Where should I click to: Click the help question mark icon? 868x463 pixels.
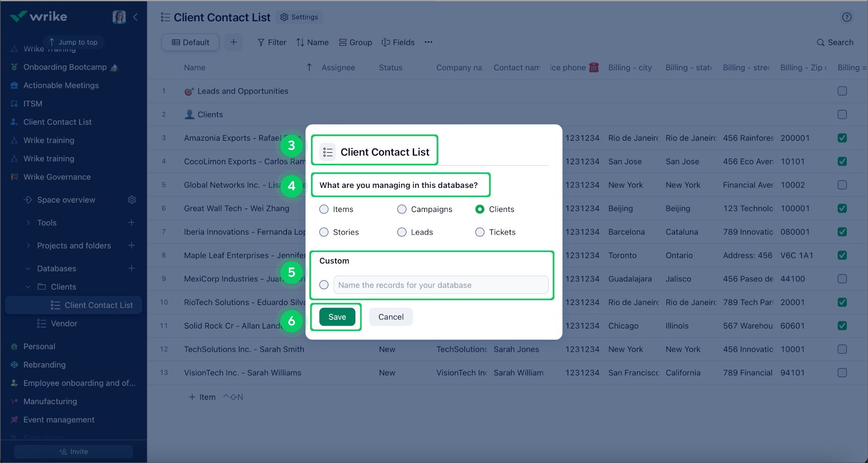coord(846,17)
